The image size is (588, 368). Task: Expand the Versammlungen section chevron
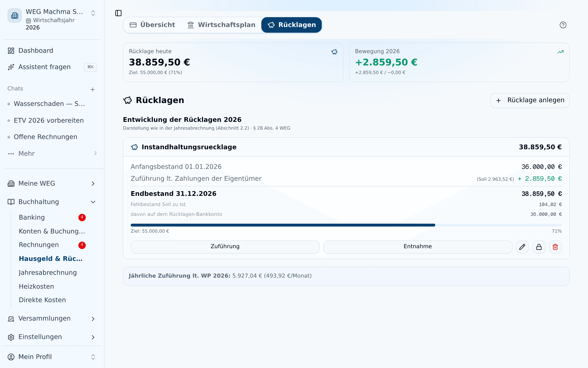click(93, 319)
